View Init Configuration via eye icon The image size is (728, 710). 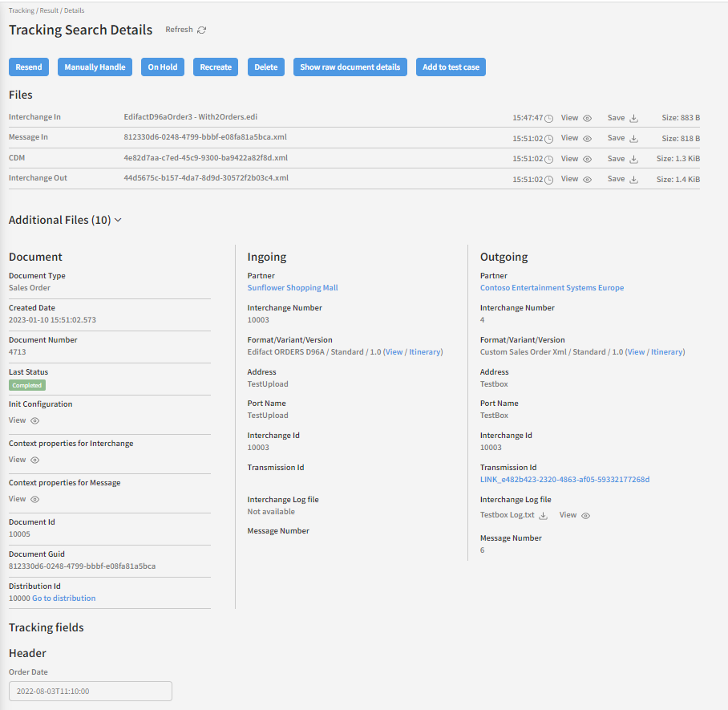tap(34, 420)
